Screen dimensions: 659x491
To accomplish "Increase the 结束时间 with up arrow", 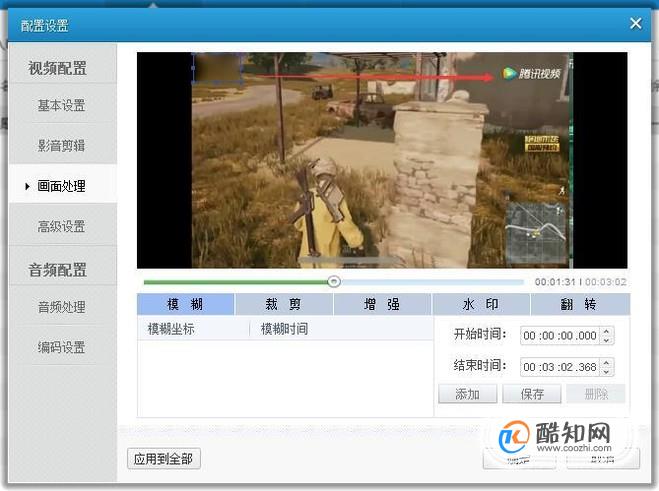I will [x=606, y=362].
